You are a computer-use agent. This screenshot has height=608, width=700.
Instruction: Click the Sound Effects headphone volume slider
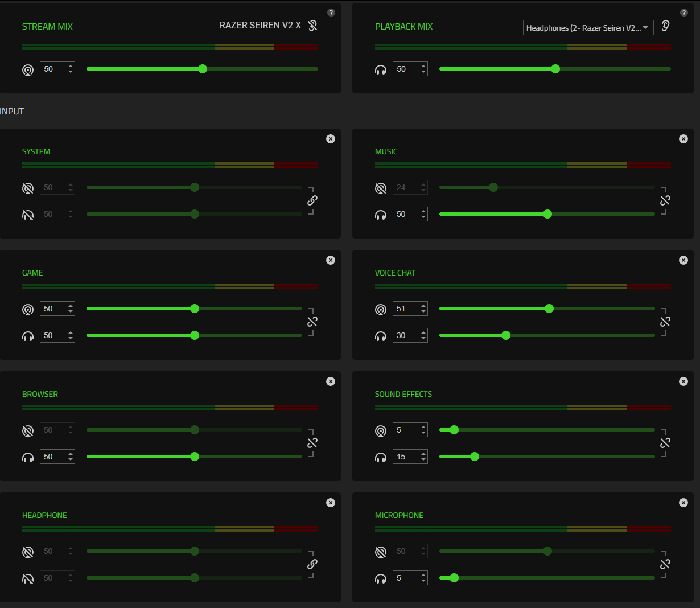[x=547, y=457]
